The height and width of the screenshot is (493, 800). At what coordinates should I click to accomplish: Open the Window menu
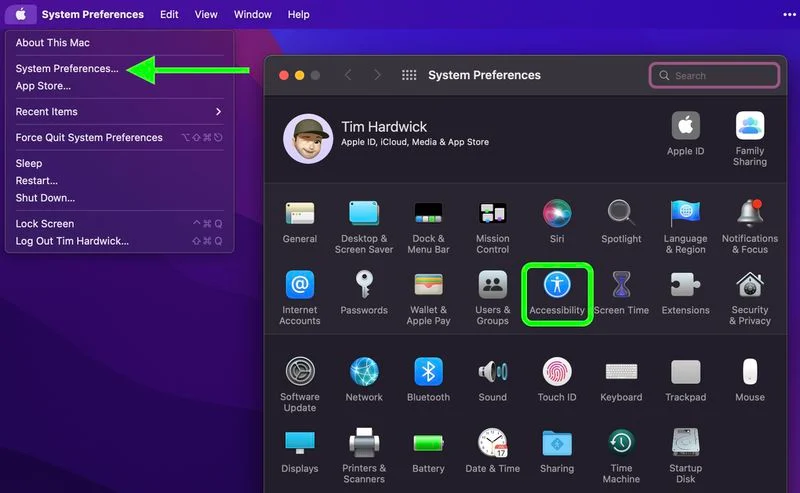point(253,14)
